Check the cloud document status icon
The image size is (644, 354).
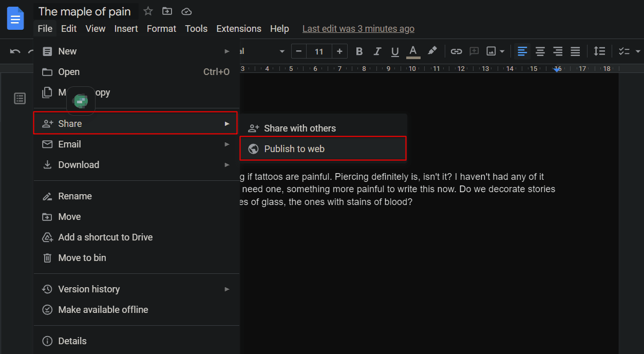point(186,11)
